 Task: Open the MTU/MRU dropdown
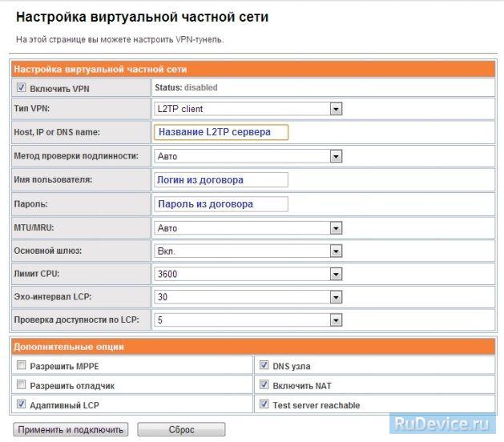coord(247,227)
